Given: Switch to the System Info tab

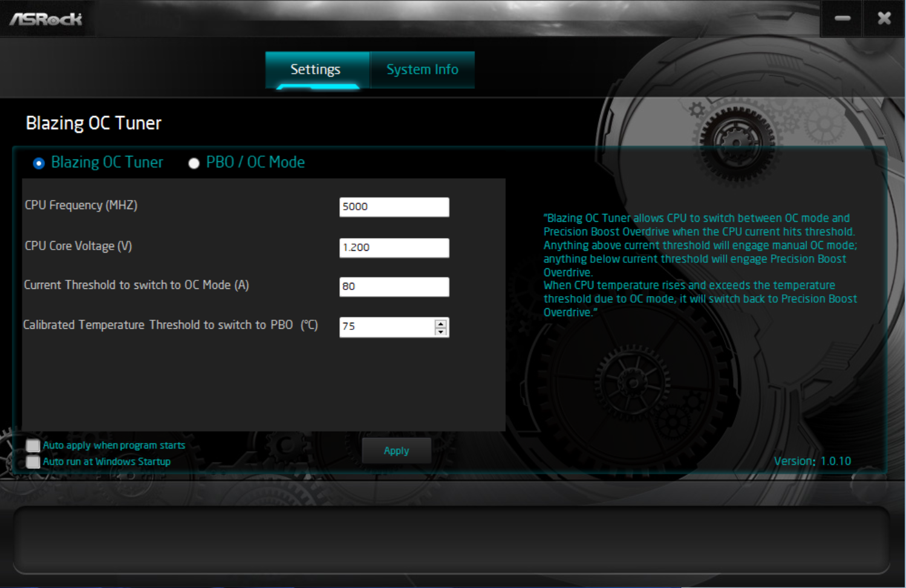Looking at the screenshot, I should point(422,69).
